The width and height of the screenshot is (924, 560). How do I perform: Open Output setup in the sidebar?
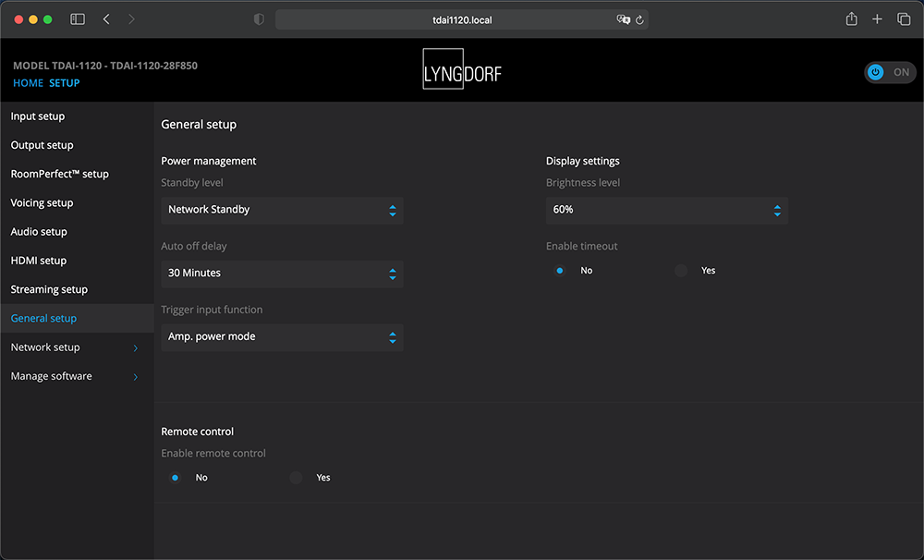click(42, 145)
